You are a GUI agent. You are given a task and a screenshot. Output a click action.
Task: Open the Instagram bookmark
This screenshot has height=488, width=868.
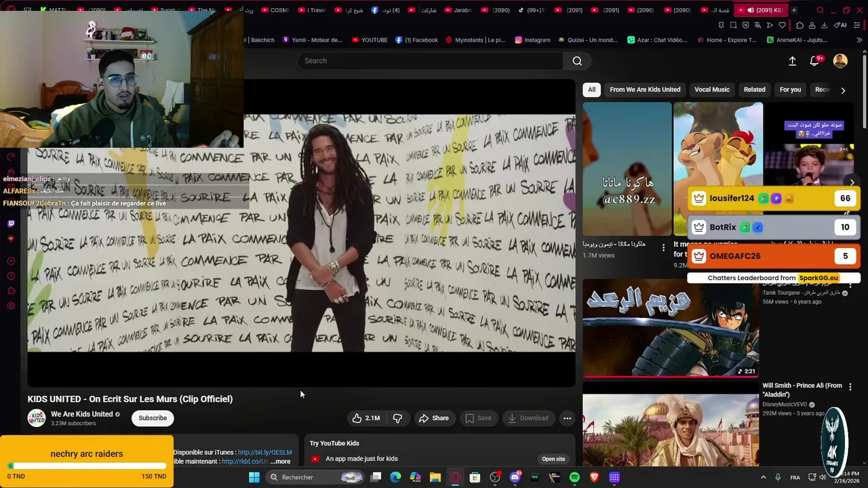[x=532, y=40]
